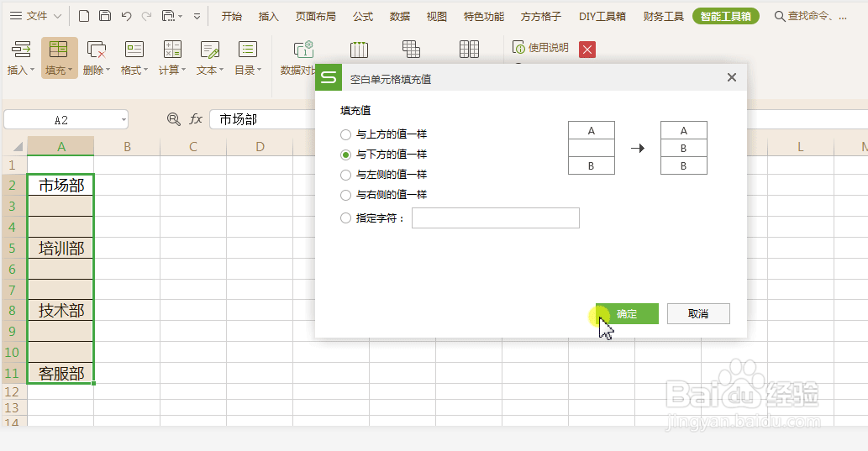
Task: Click cell containing 客服部
Action: click(60, 374)
